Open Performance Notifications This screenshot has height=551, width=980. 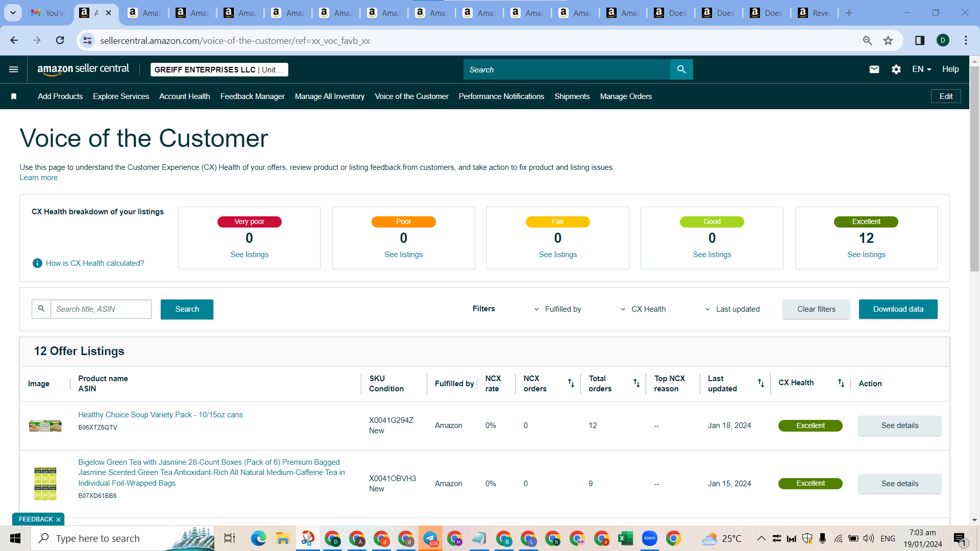pos(501,96)
